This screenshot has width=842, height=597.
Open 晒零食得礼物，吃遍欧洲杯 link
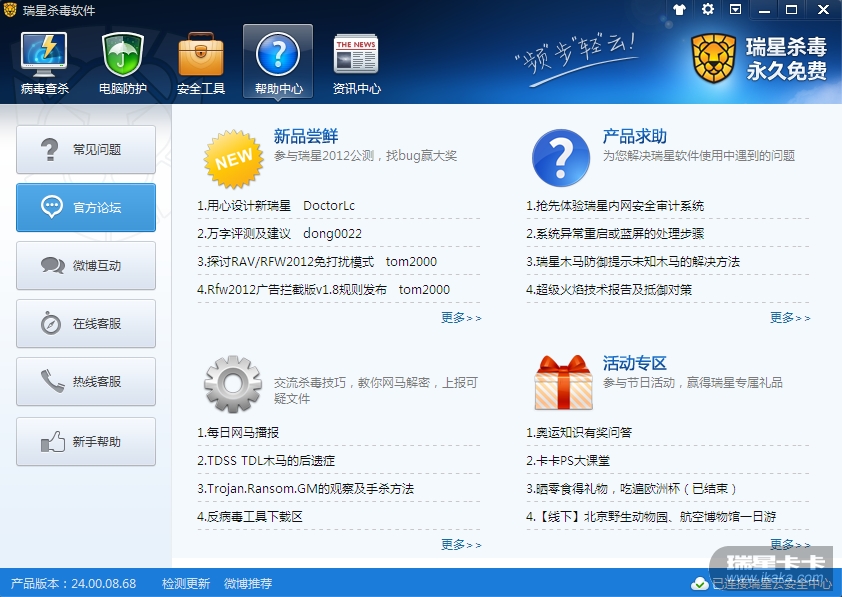tap(632, 489)
